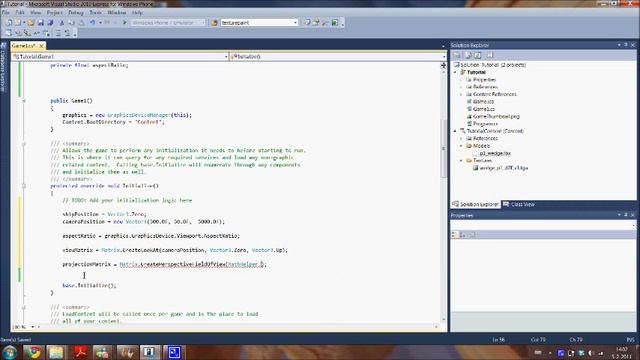Click the editor horizontal scrollbar
Viewport: 640px width, 360px height.
tap(237, 327)
